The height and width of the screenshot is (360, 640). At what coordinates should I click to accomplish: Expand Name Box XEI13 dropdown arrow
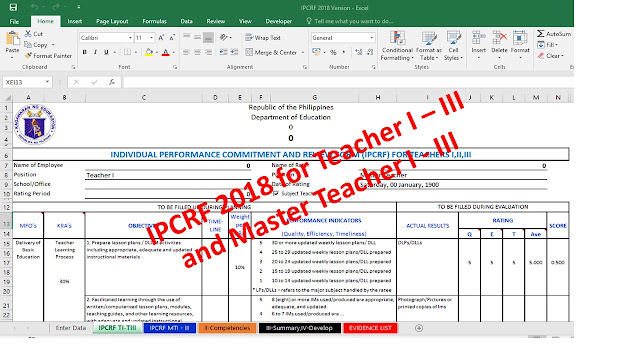[47, 82]
